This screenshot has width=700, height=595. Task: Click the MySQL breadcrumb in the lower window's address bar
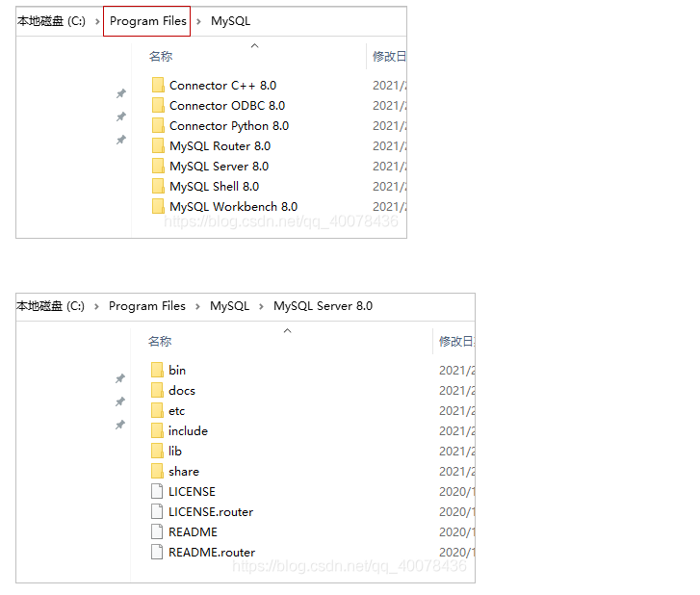pos(229,306)
